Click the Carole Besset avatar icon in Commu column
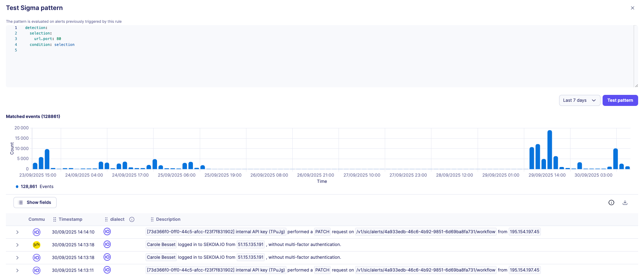This screenshot has height=276, width=644. point(37,245)
